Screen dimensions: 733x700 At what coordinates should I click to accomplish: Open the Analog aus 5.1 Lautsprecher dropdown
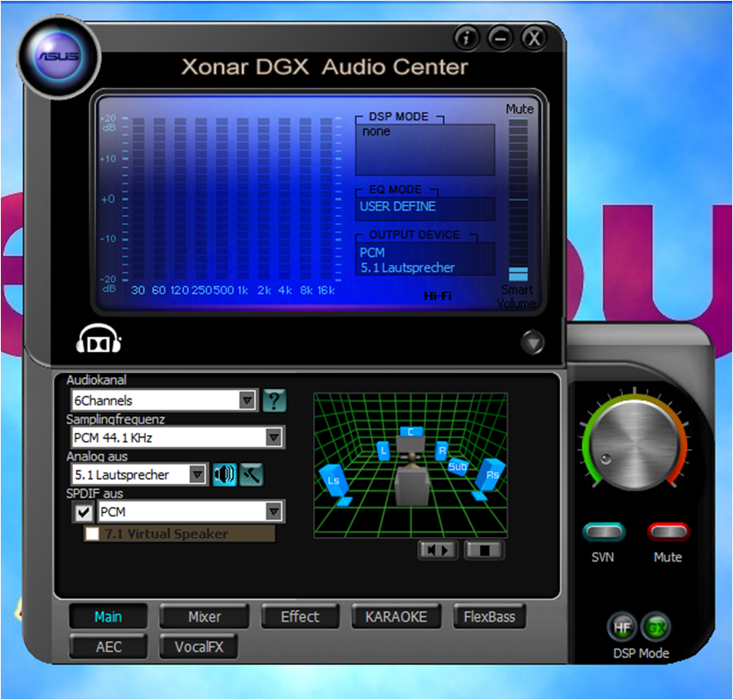(x=138, y=474)
